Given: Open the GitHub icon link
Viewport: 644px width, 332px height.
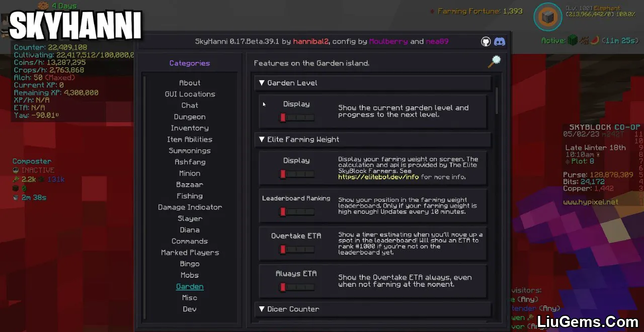Looking at the screenshot, I should click(486, 42).
